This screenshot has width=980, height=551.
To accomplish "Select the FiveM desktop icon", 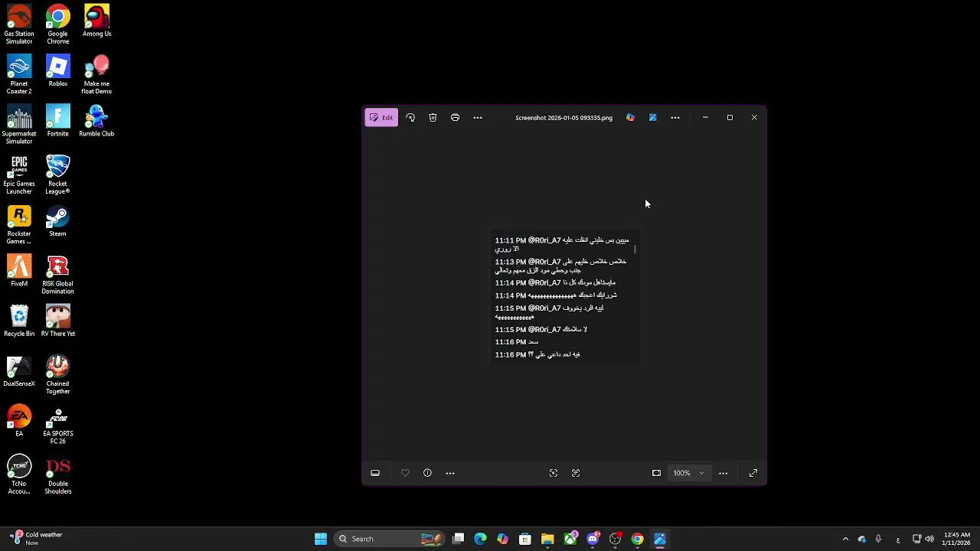I will click(19, 271).
